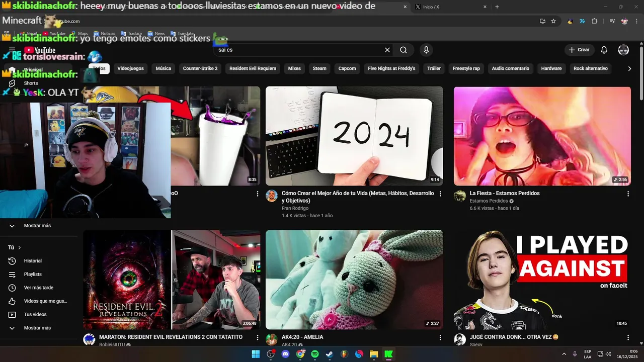
Task: Click the I PLAYED AGAINST thumbnail
Action: (542, 280)
